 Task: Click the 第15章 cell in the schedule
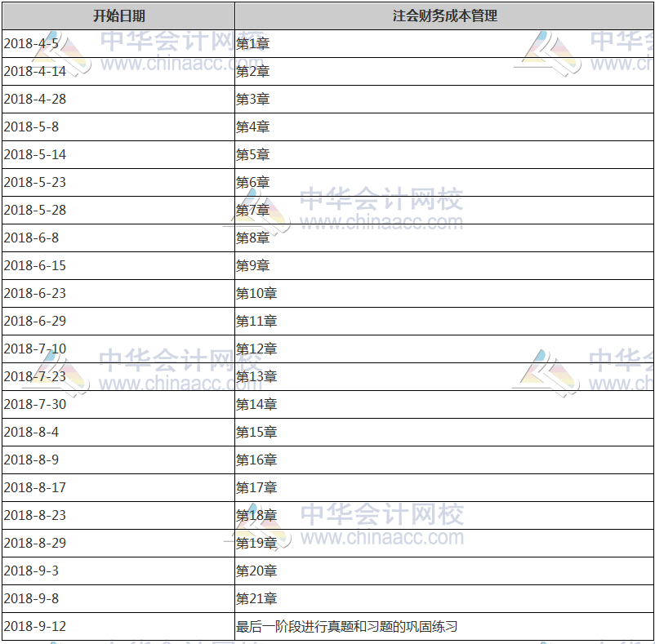(x=254, y=431)
